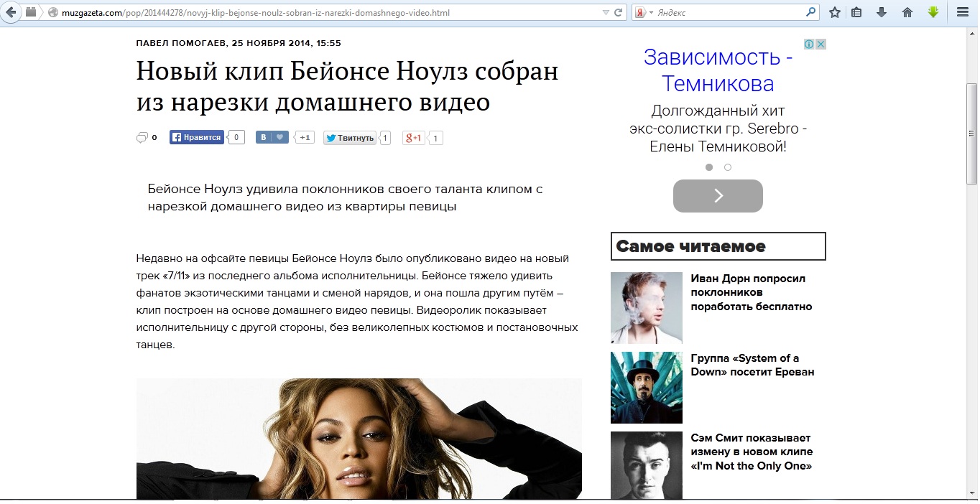Click the Сэм Смит thumbnail image
980x504 pixels.
[x=647, y=465]
